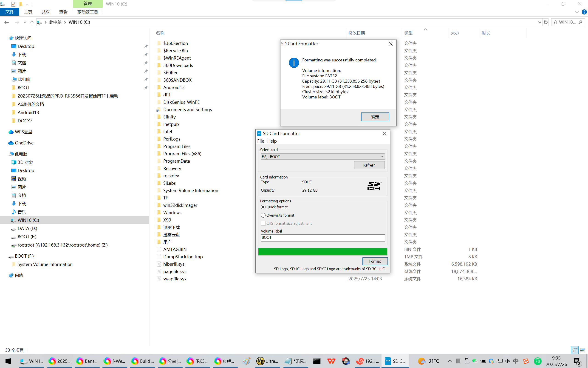Select A6刷机的文档 folder in quick access
The width and height of the screenshot is (588, 368).
pos(31,104)
